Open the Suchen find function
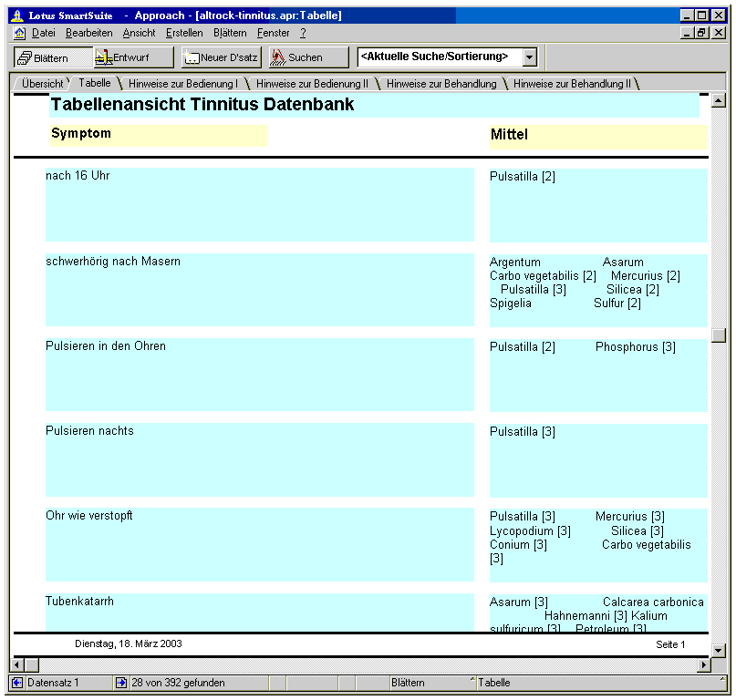 click(x=309, y=57)
